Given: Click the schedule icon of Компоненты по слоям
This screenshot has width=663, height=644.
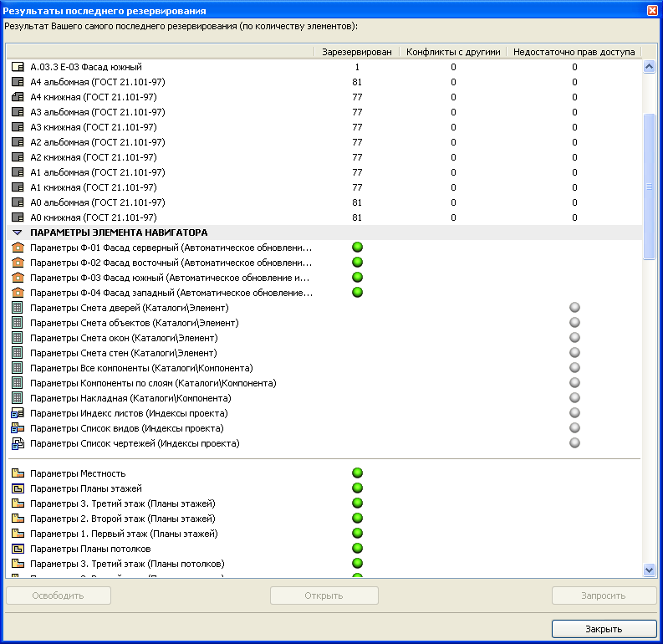Looking at the screenshot, I should 18,383.
